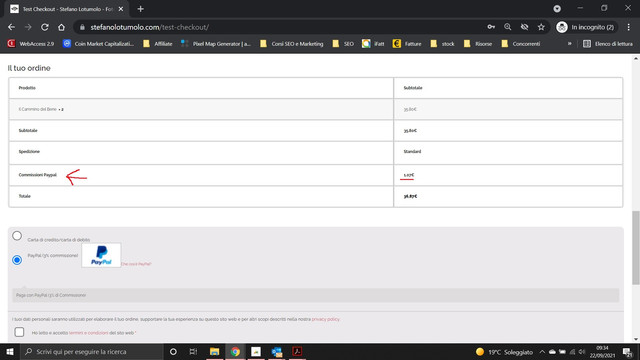Select the PayPal payment radio button
Image resolution: width=640 pixels, height=360 pixels.
click(17, 260)
